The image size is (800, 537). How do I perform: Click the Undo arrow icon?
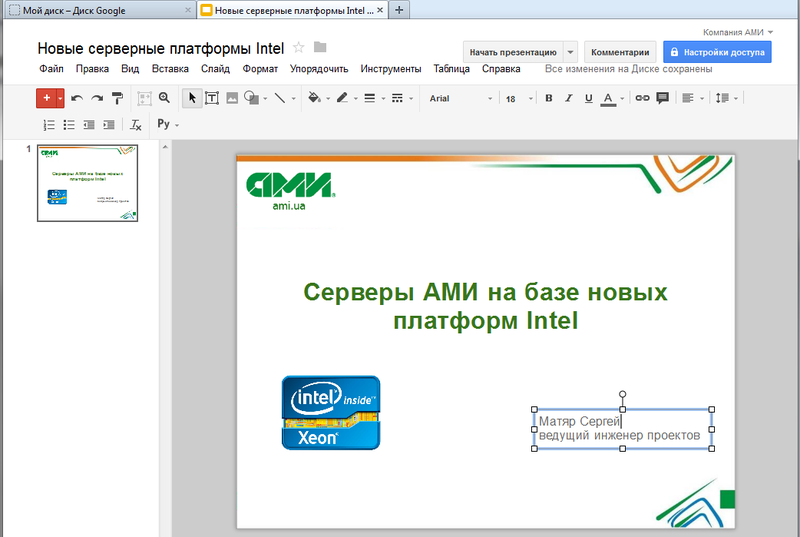(x=77, y=98)
